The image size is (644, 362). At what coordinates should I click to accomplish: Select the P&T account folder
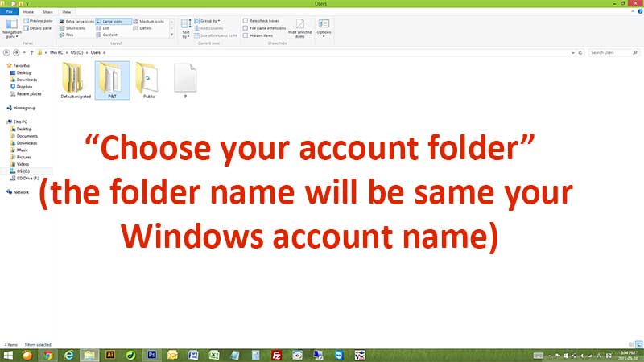113,80
